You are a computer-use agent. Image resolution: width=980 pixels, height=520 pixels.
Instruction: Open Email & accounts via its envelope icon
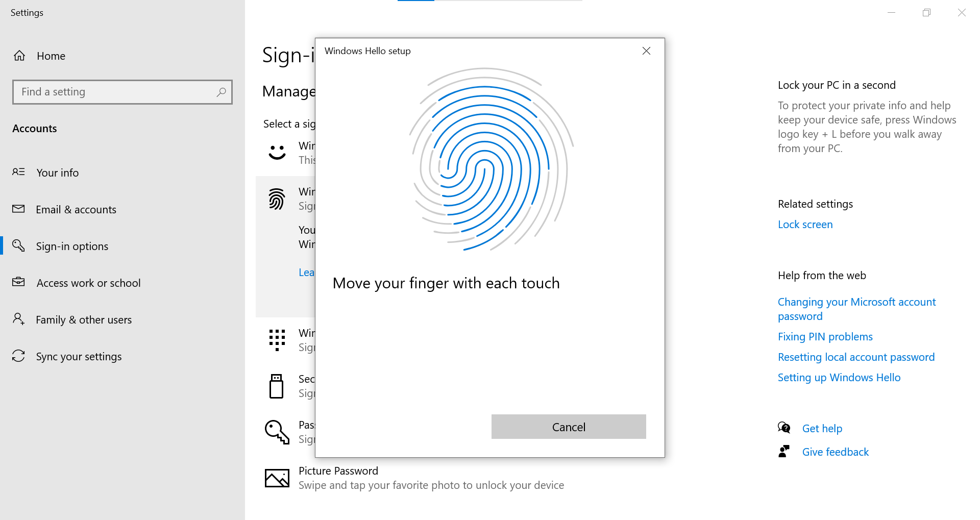coord(18,209)
